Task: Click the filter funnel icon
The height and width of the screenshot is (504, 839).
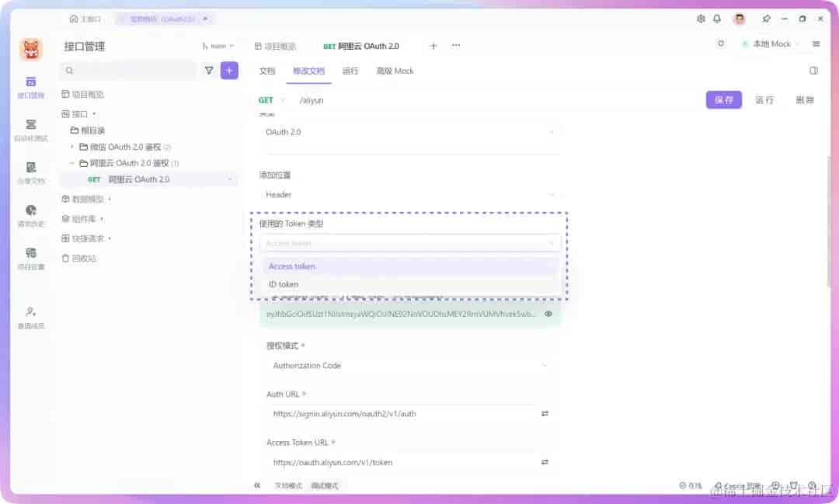Action: pyautogui.click(x=209, y=70)
